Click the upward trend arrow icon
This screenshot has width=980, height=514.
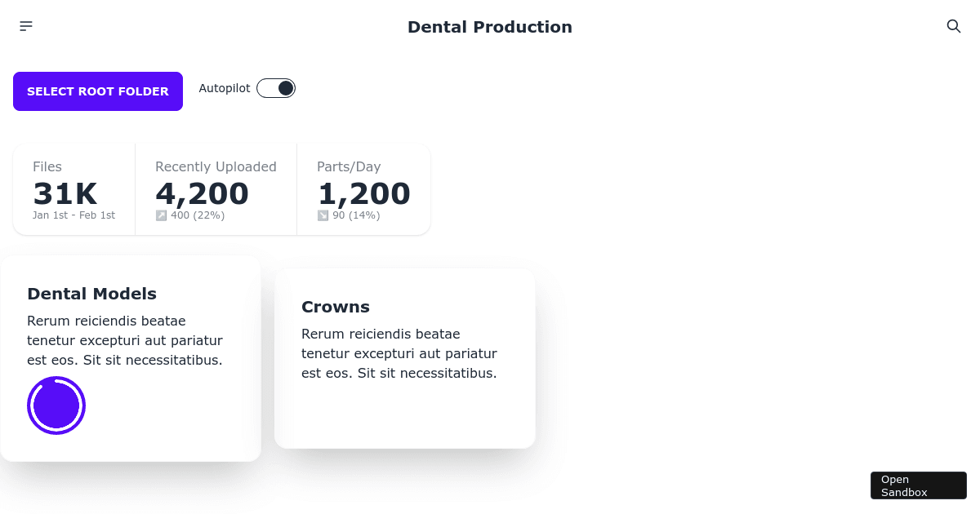tap(161, 215)
